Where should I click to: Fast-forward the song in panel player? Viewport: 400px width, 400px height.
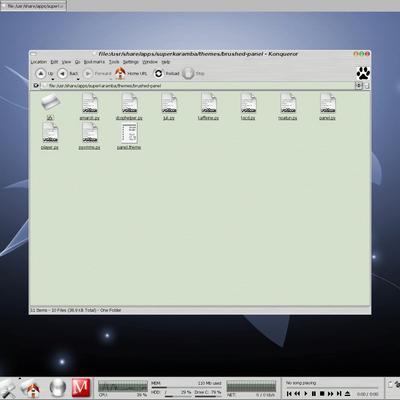pyautogui.click(x=330, y=394)
